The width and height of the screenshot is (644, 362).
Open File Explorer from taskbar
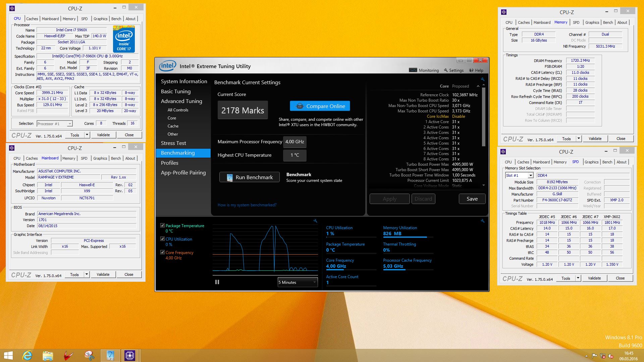pos(48,356)
